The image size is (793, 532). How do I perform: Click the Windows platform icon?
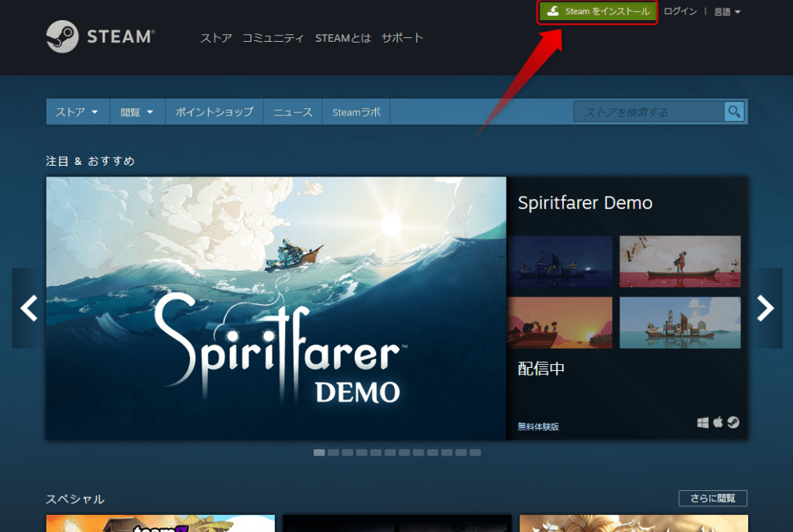(702, 422)
